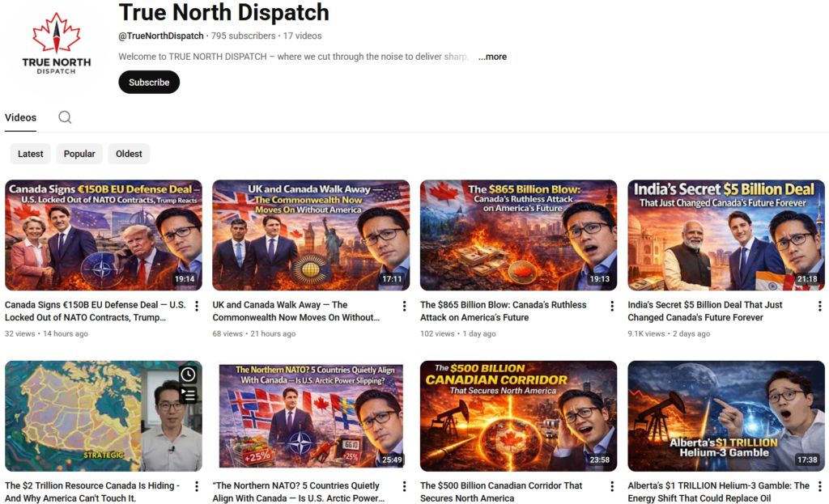Expand channel description with ...more
Viewport: 829px width, 504px height.
click(x=492, y=57)
